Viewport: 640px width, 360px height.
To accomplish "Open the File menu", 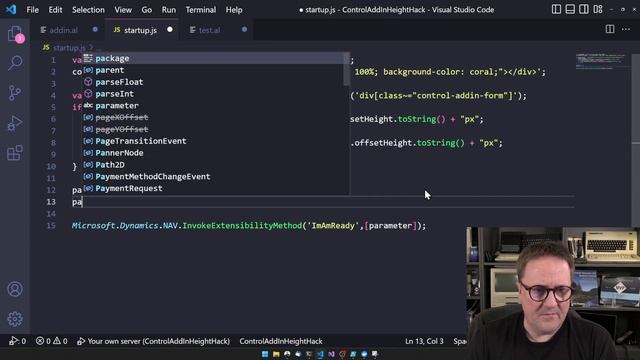I will coord(32,9).
